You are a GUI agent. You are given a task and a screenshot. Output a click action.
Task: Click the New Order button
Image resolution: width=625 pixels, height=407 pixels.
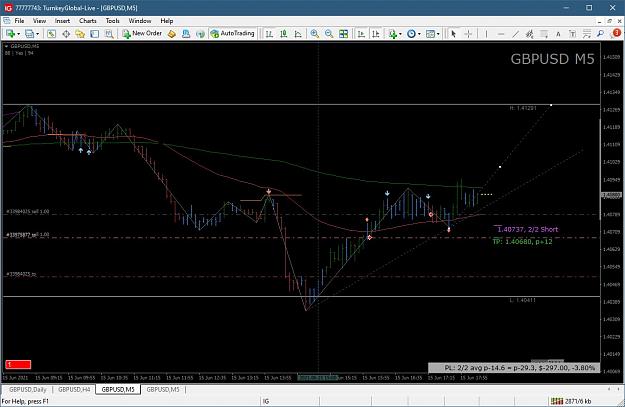click(x=142, y=33)
